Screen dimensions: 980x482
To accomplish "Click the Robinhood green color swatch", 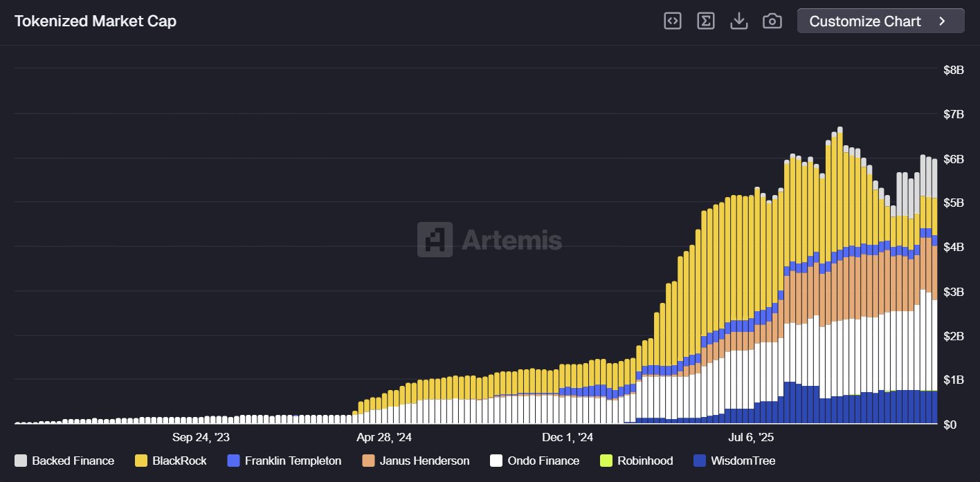I will 606,461.
